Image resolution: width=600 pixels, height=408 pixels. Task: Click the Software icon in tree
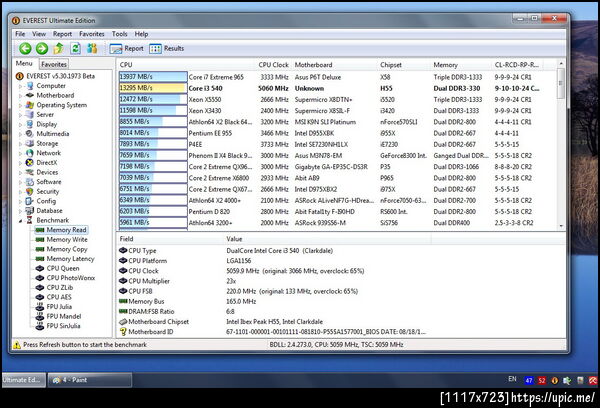pyautogui.click(x=29, y=182)
